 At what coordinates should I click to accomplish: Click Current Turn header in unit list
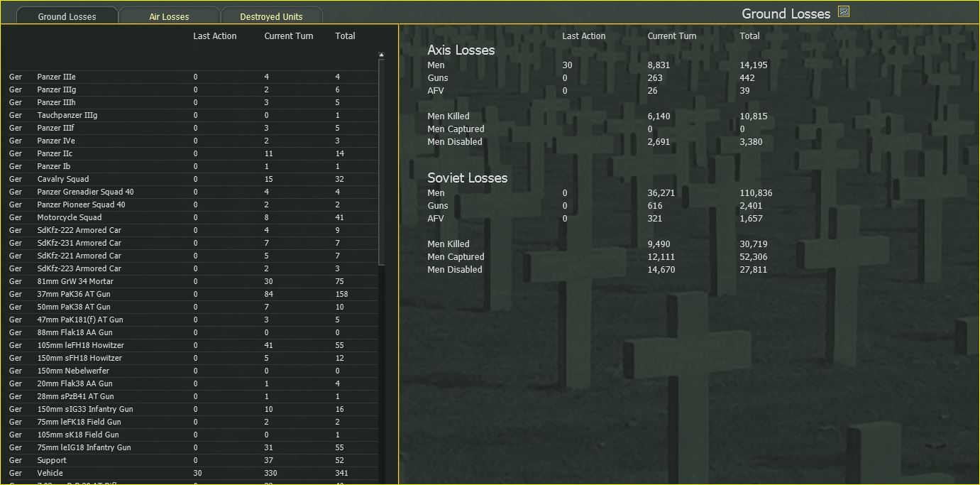(289, 36)
